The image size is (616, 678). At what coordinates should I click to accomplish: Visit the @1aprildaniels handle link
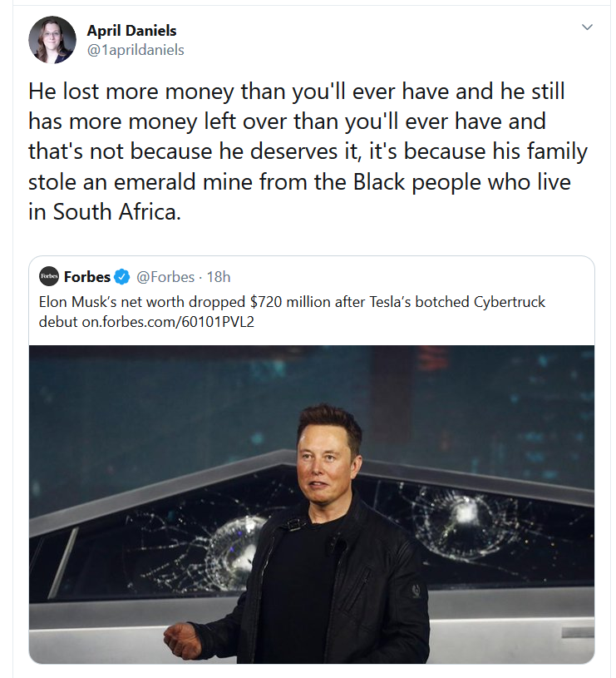[x=136, y=50]
